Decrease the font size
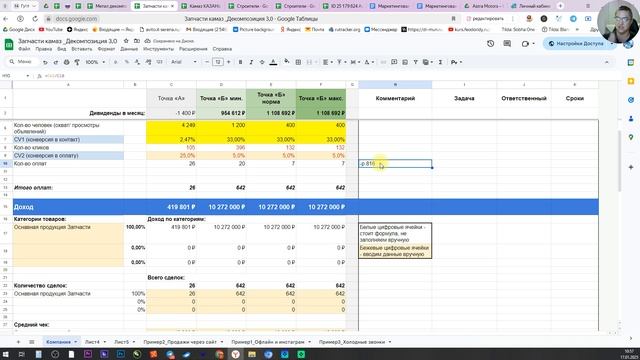This screenshot has width=640, height=360. pos(207,62)
